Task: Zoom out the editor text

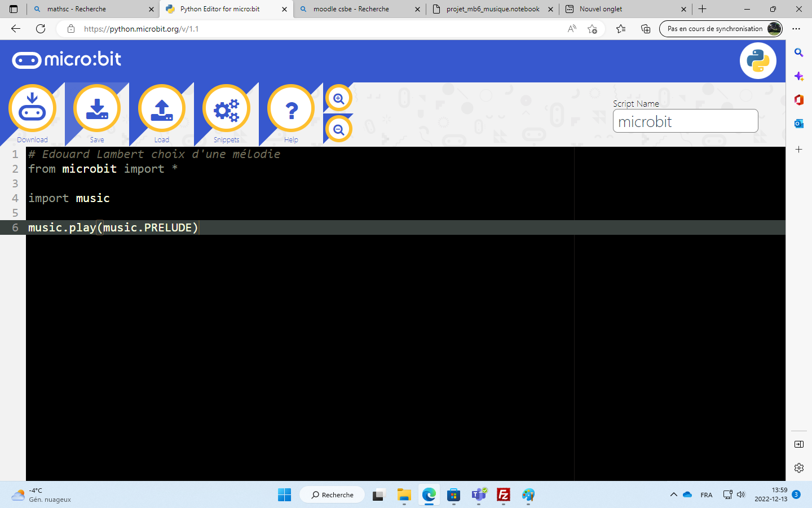Action: tap(339, 129)
